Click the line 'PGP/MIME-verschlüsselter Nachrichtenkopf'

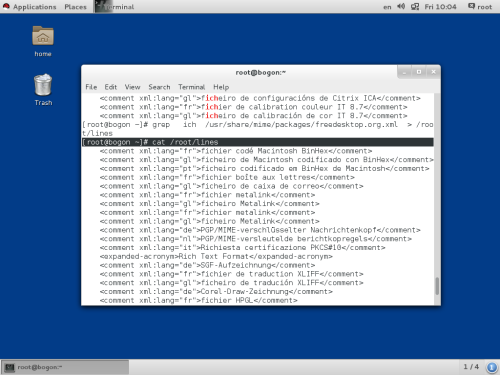click(260, 230)
